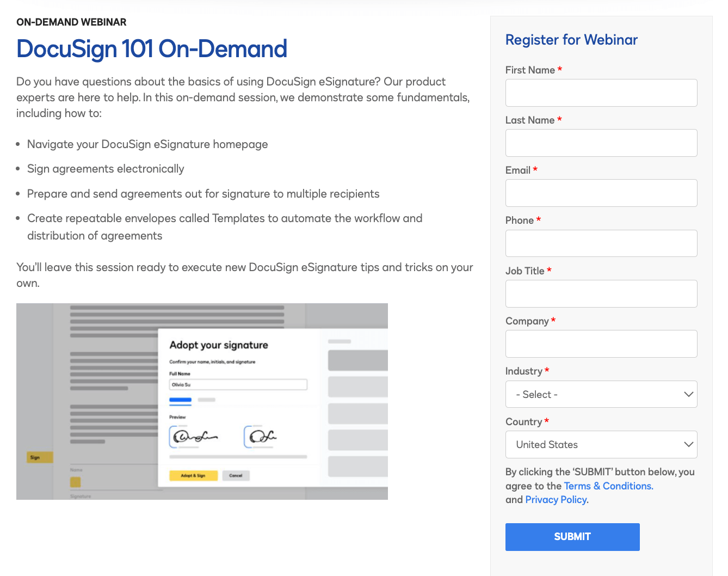The image size is (728, 576).
Task: Click the Company input field
Action: click(601, 344)
